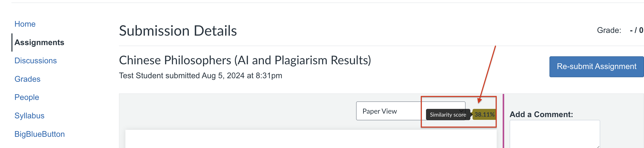Select Assignments in the course navigation
This screenshot has width=644, height=148.
[x=39, y=42]
